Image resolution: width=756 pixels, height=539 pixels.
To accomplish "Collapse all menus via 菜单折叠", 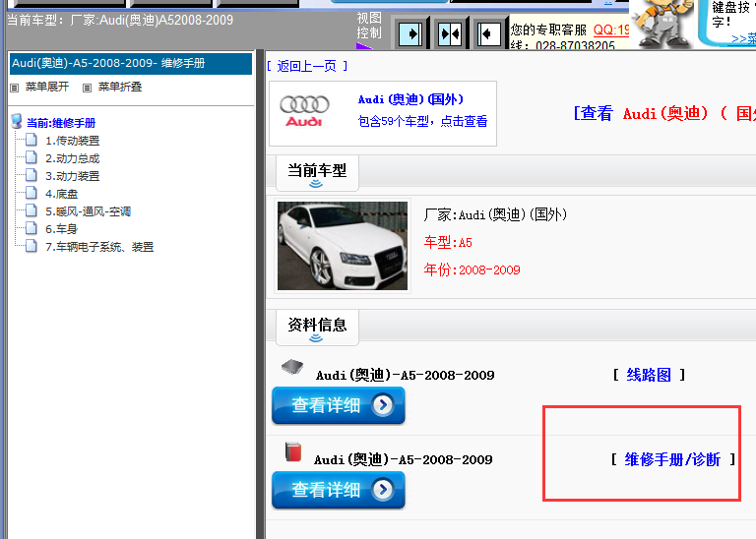I will click(x=119, y=87).
